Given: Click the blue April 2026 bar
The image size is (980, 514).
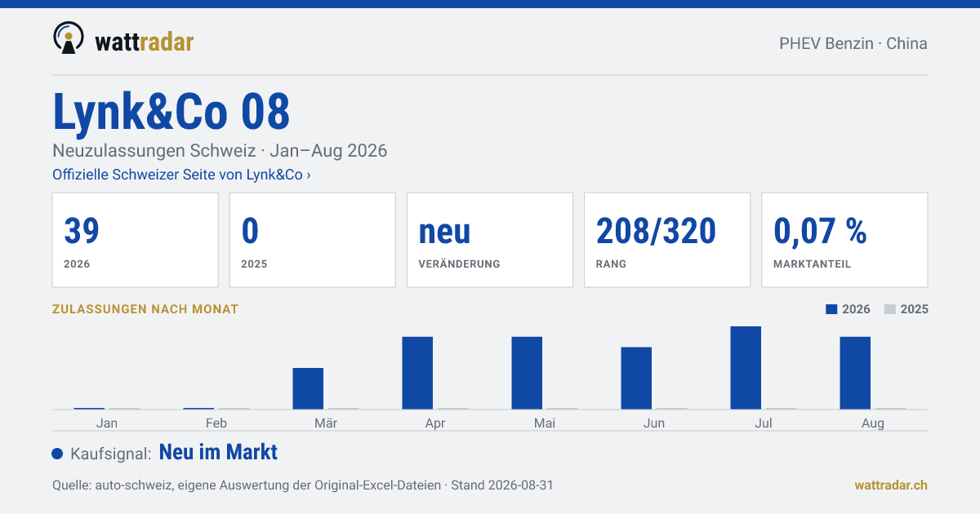Looking at the screenshot, I should 417,373.
